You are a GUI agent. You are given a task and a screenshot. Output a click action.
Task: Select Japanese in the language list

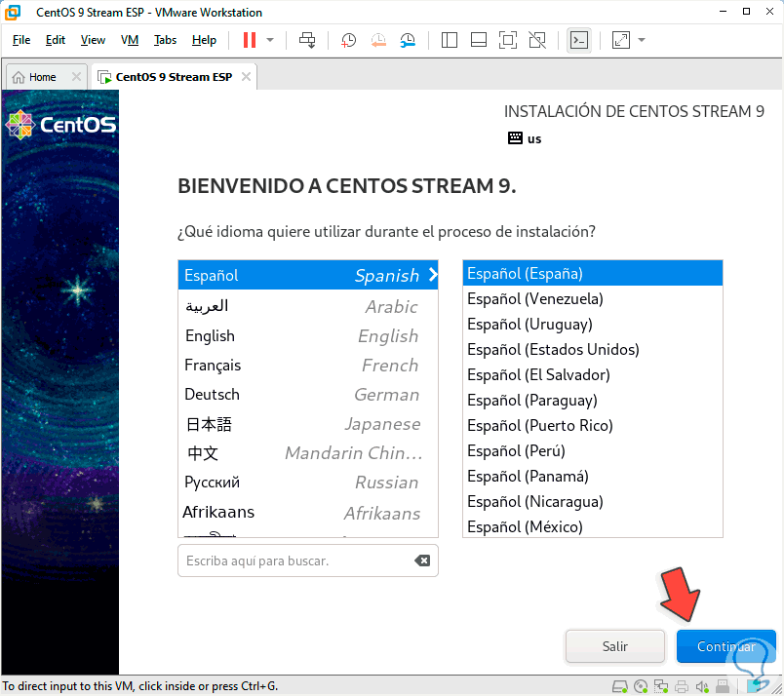(x=308, y=423)
